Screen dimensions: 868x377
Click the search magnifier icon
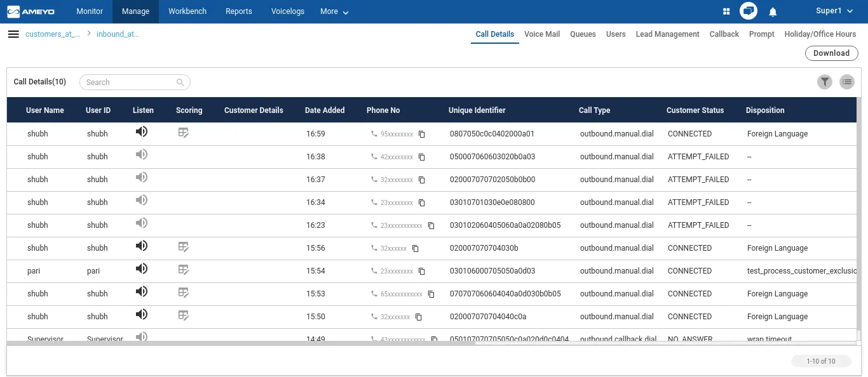click(180, 83)
